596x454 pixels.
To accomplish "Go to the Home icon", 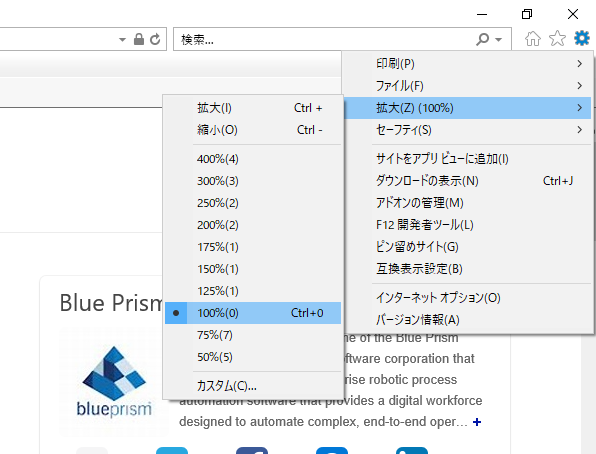I will coord(533,38).
